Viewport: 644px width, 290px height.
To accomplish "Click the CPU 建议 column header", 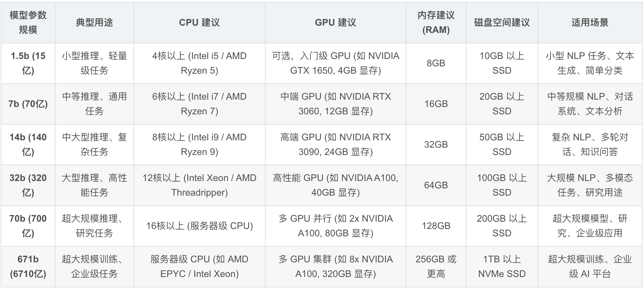I will (x=199, y=22).
